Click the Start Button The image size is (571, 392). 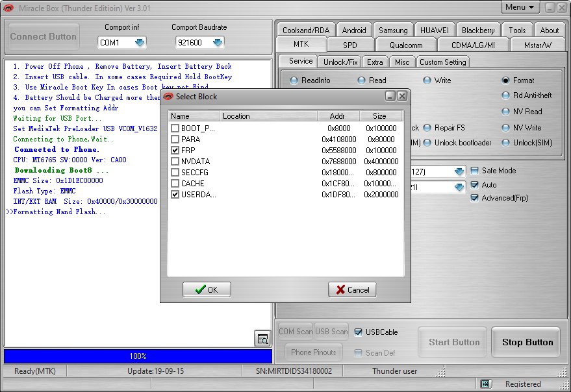(x=452, y=342)
